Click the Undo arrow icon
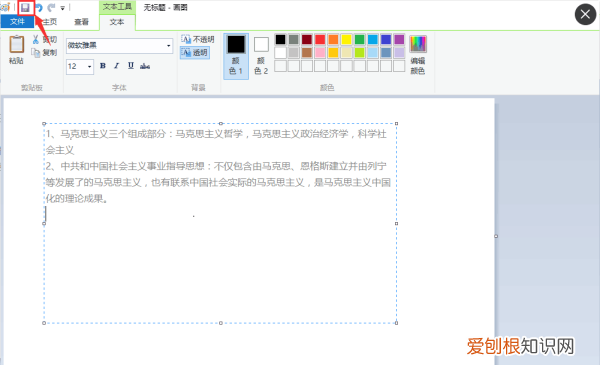Image resolution: width=600 pixels, height=365 pixels. (x=39, y=8)
